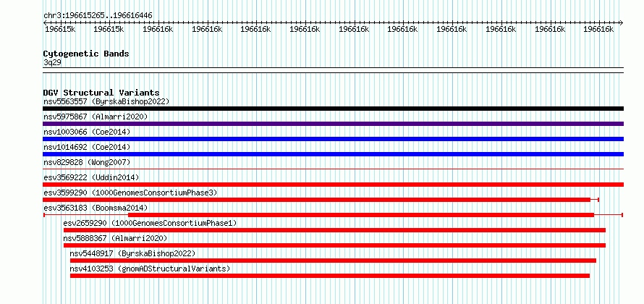
Task: Select the blue nsv1003066 variant bar
Action: [333, 139]
